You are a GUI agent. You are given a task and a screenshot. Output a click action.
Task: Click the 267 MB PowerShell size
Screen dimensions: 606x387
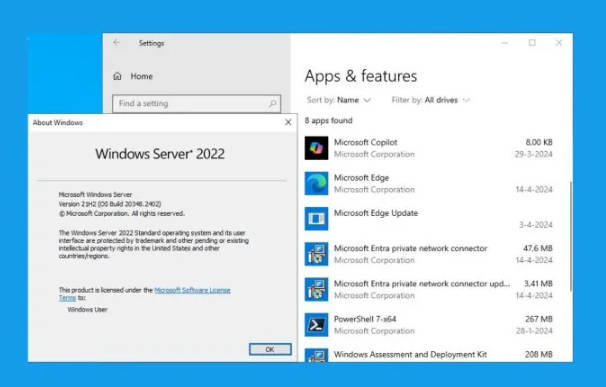(x=539, y=319)
